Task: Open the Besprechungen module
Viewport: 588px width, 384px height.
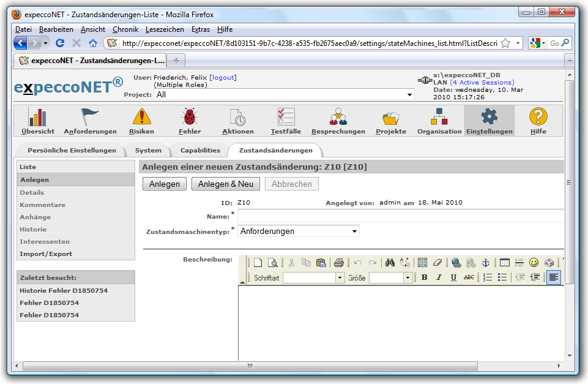Action: [x=338, y=121]
